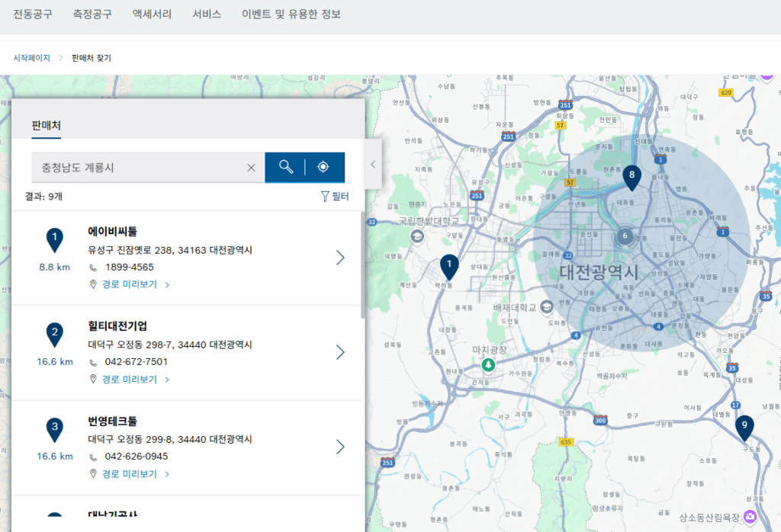This screenshot has height=532, width=781.
Task: Expand 에이비씨툴 details chevron
Action: [x=340, y=258]
